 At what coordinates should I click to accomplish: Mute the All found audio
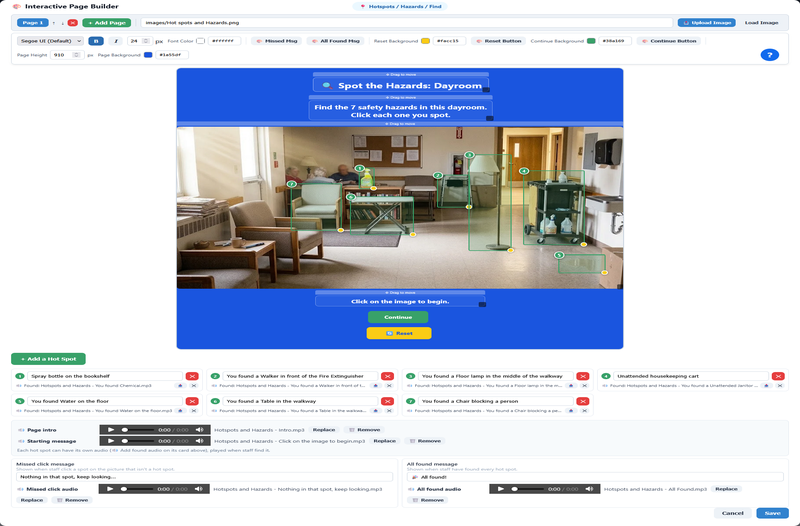click(x=589, y=489)
